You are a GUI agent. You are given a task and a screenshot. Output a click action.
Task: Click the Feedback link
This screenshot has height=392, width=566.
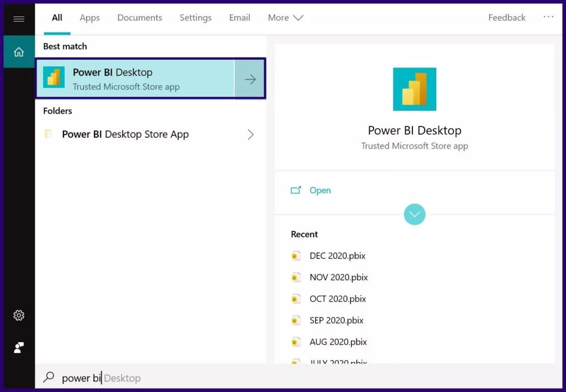(x=506, y=18)
